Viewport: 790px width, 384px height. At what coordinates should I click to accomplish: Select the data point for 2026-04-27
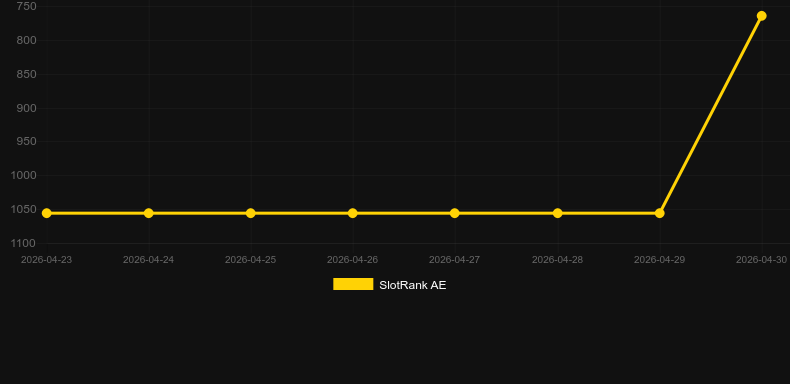coord(454,213)
